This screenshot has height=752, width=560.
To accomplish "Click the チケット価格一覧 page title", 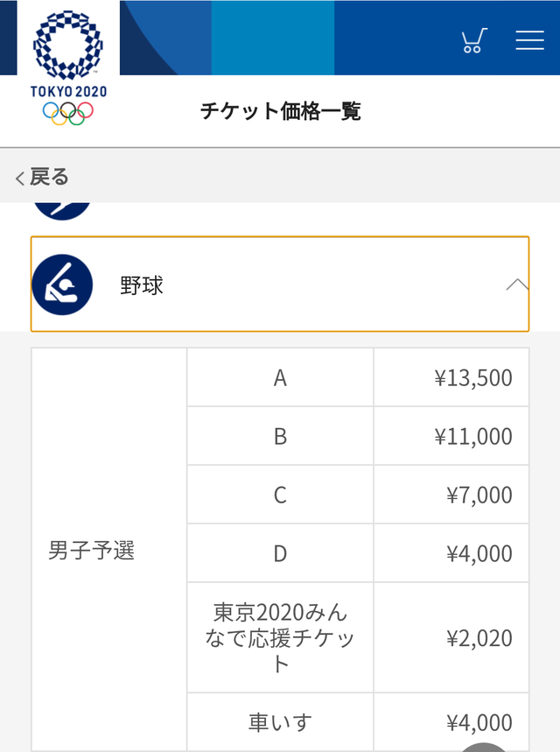I will pos(281,111).
